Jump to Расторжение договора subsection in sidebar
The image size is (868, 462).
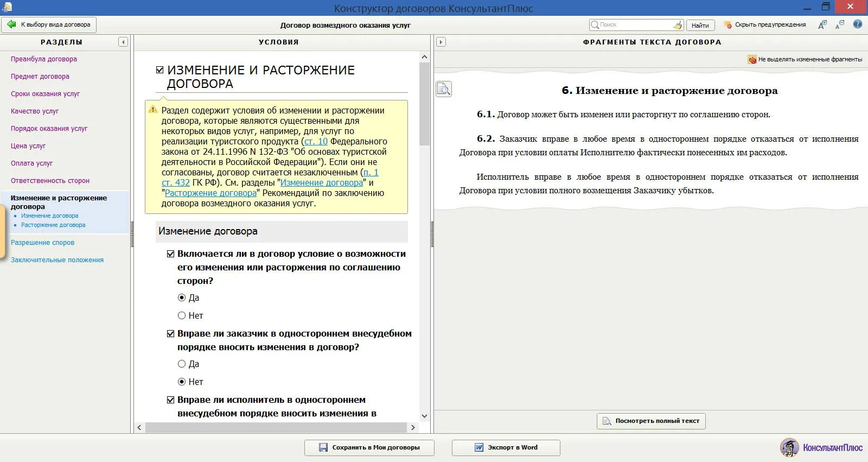click(x=53, y=225)
